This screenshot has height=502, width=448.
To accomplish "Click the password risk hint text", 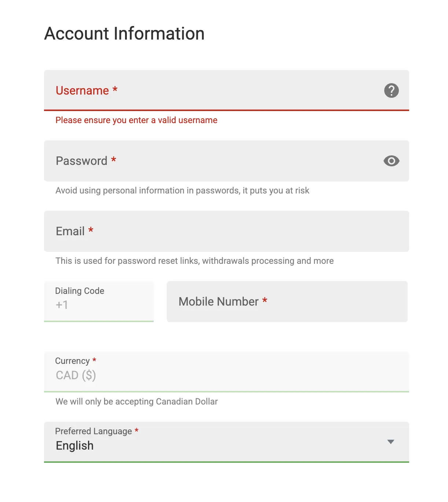I will click(182, 191).
